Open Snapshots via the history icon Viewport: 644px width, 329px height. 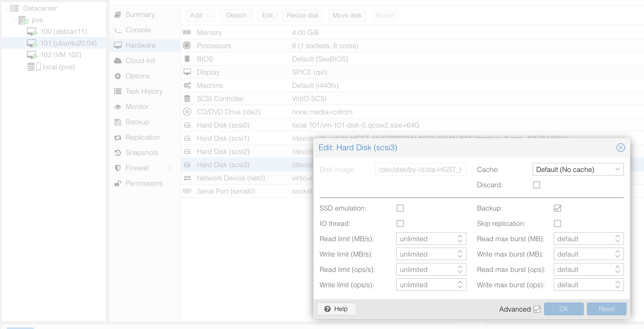(x=118, y=153)
